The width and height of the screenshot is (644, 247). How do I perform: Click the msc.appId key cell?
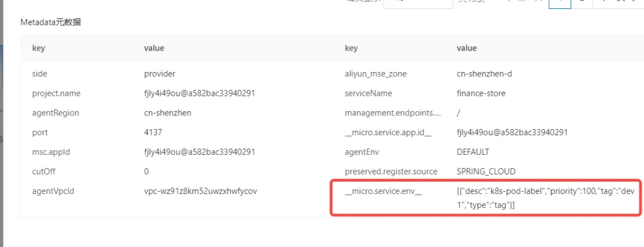(51, 152)
